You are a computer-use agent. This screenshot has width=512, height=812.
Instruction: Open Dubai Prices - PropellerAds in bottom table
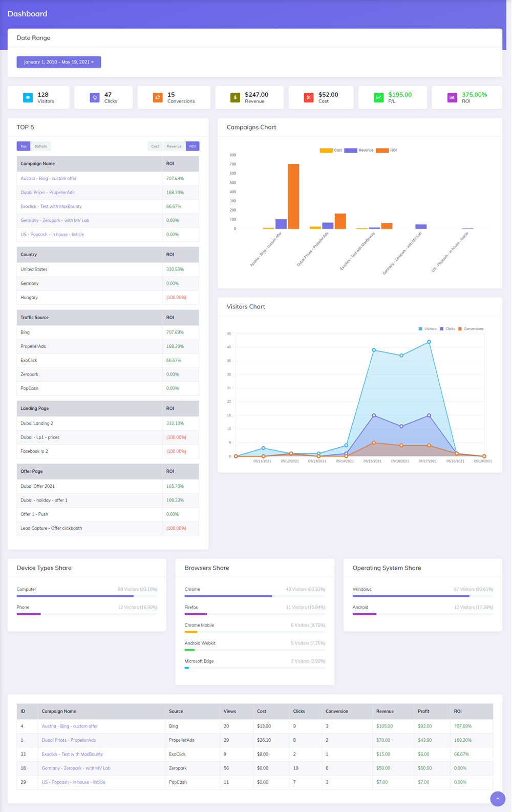(69, 740)
